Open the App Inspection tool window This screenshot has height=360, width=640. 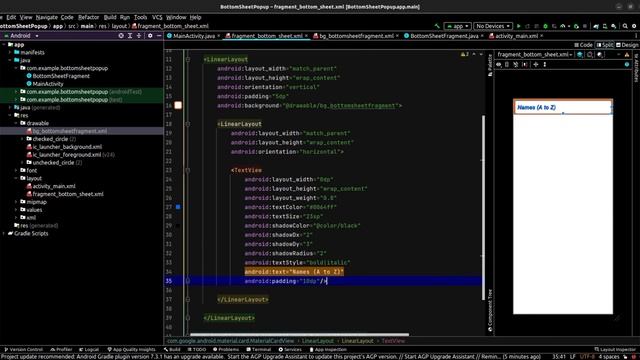(x=328, y=349)
